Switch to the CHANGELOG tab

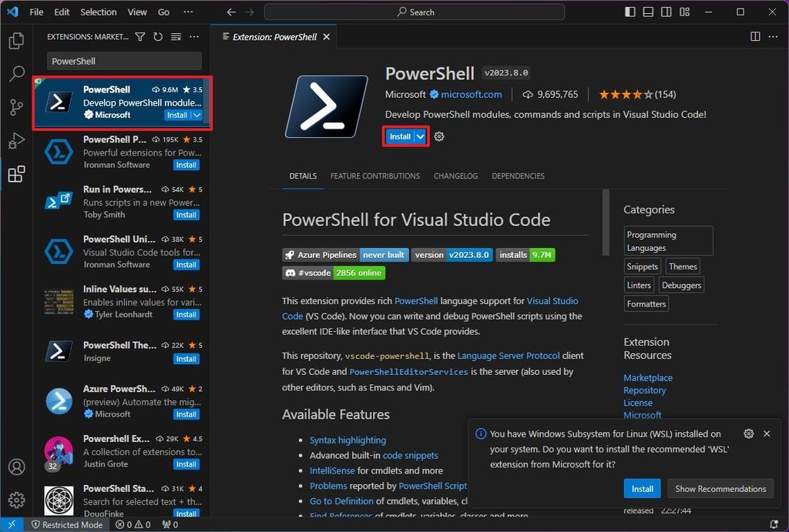point(455,176)
